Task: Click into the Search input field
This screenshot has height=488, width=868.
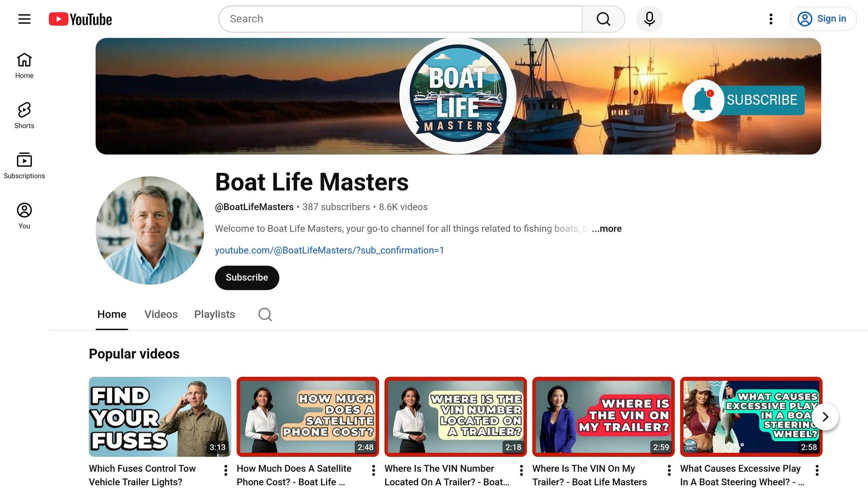Action: [x=401, y=19]
